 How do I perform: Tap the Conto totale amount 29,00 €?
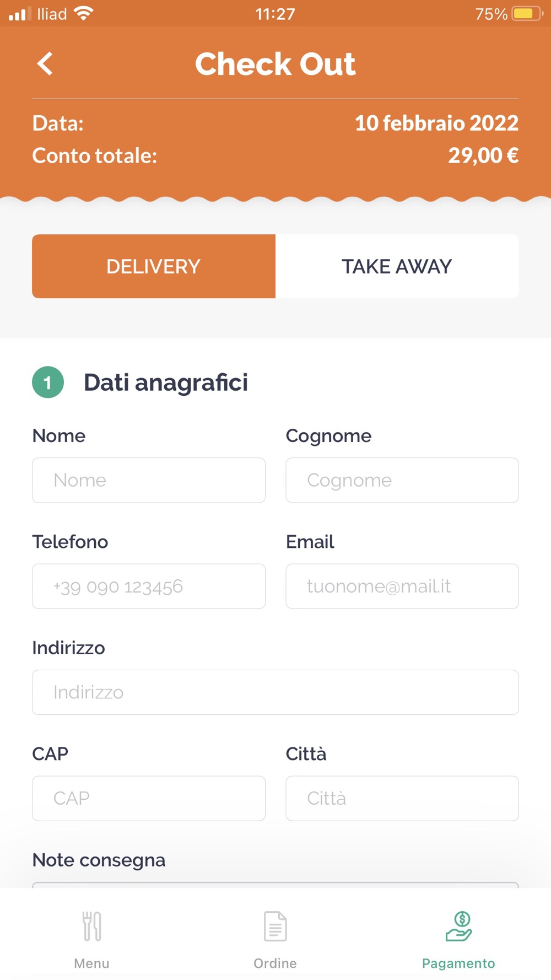[483, 155]
